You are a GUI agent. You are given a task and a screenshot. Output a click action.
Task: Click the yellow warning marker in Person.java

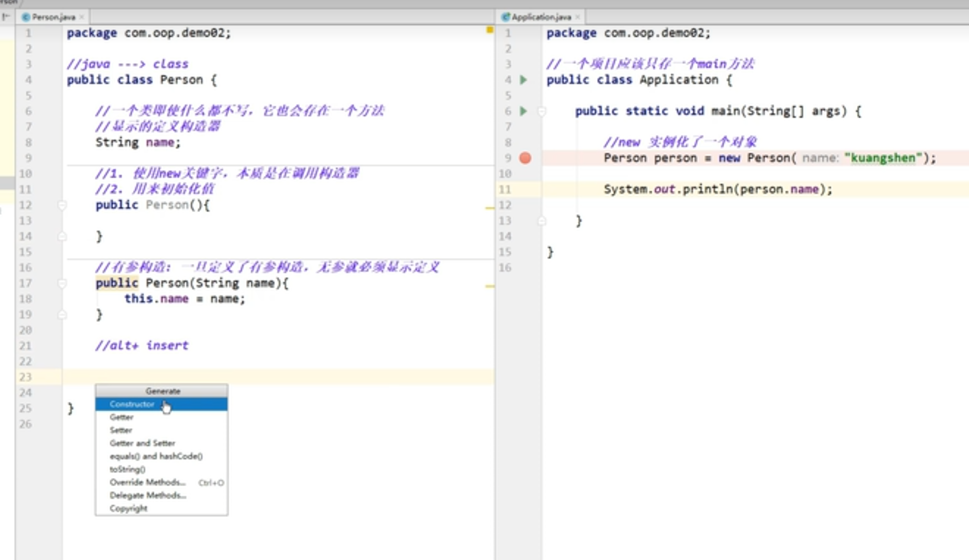tap(490, 30)
